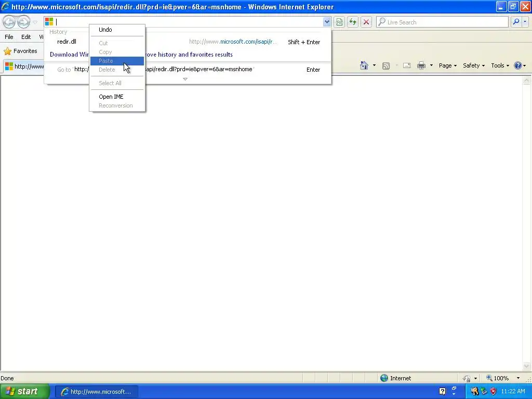532x399 pixels.
Task: Click the Compatibility View icon
Action: [339, 22]
